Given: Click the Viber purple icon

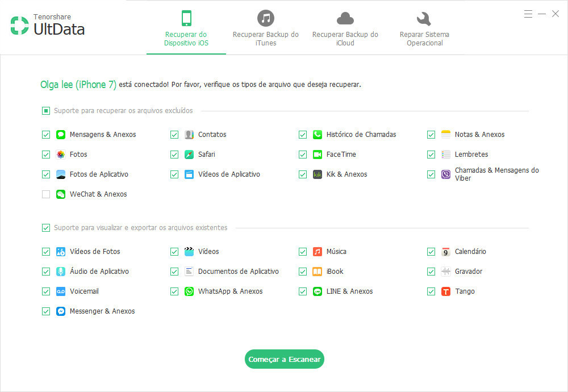Looking at the screenshot, I should [x=446, y=174].
